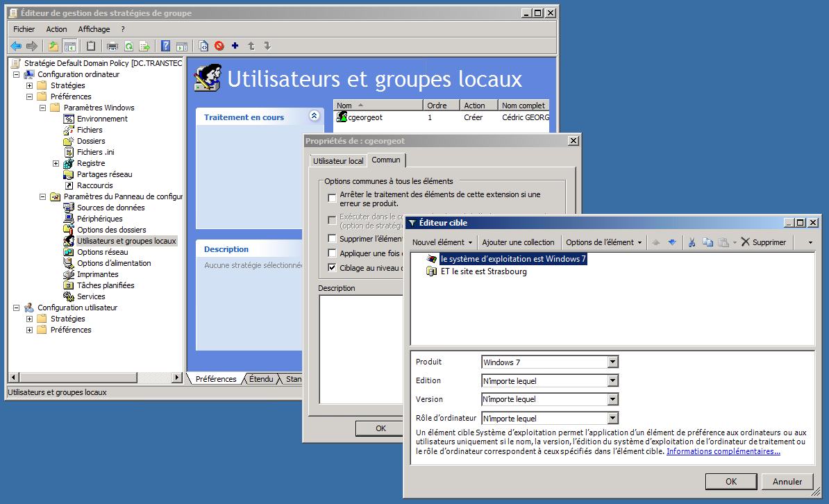The height and width of the screenshot is (504, 829).
Task: Click the Windows flag icon of the OS targeting item
Action: coord(432,259)
